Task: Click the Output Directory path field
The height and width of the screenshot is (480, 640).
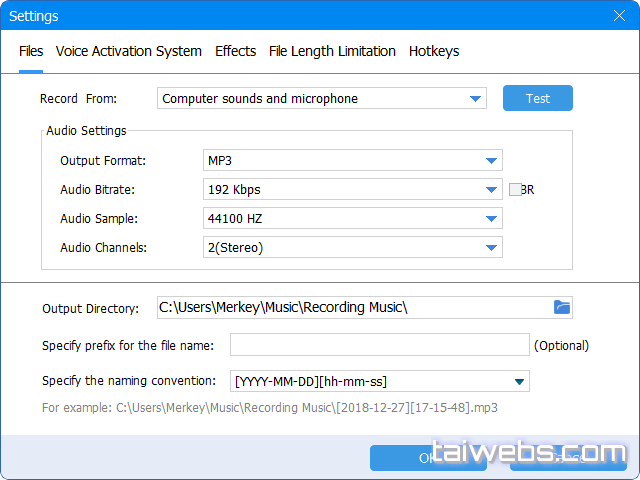Action: click(x=350, y=307)
